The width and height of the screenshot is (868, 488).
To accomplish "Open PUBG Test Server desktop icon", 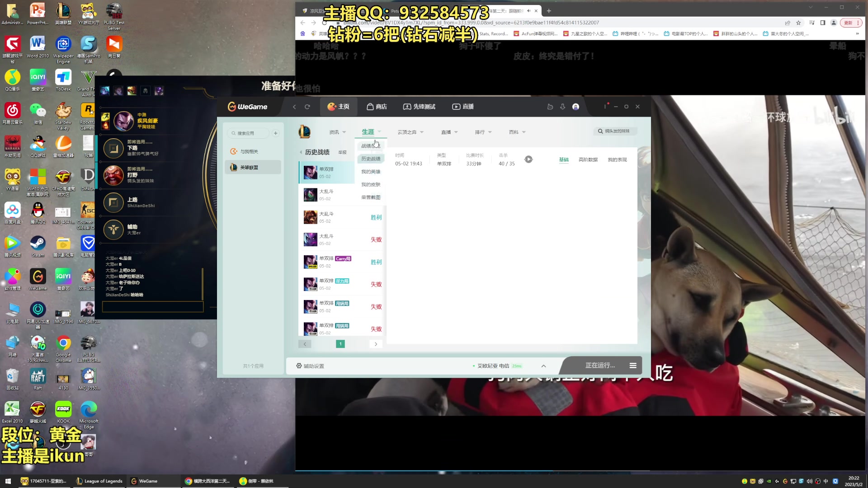I will tap(114, 17).
